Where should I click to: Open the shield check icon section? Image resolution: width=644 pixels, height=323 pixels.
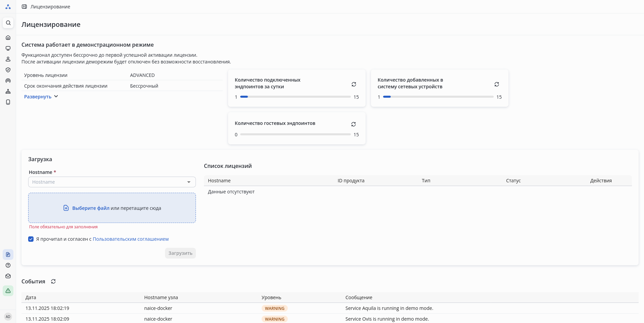point(8,70)
